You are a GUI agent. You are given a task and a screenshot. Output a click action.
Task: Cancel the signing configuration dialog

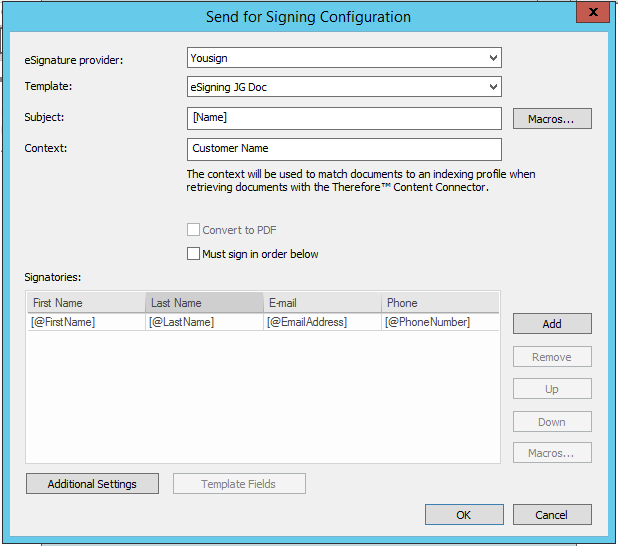[x=552, y=515]
